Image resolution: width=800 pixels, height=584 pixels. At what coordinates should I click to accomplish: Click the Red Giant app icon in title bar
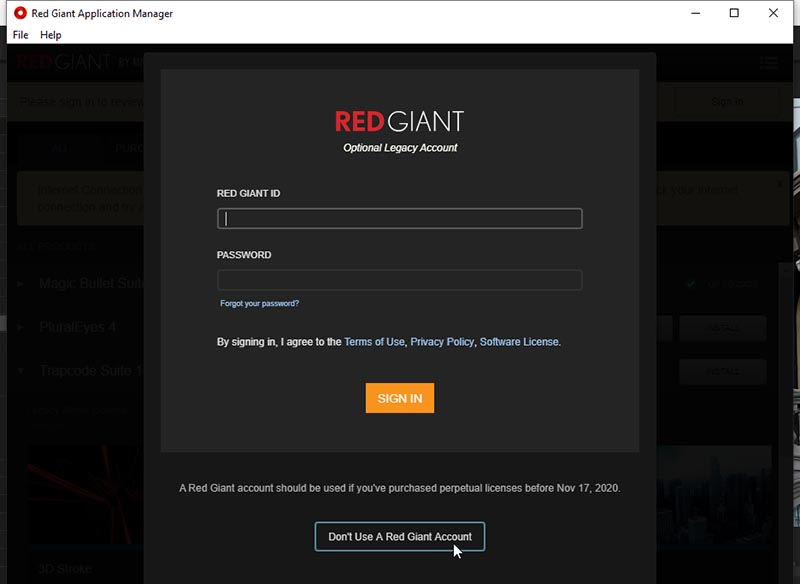coord(20,13)
